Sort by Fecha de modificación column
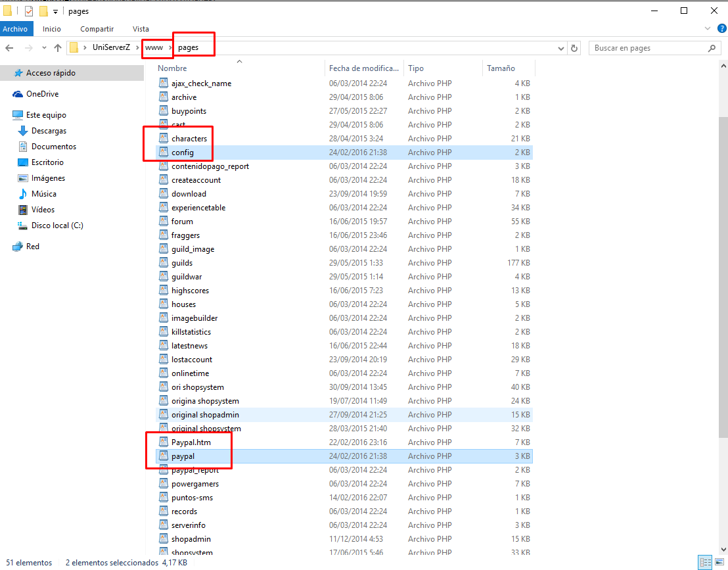This screenshot has width=728, height=570. [x=364, y=68]
